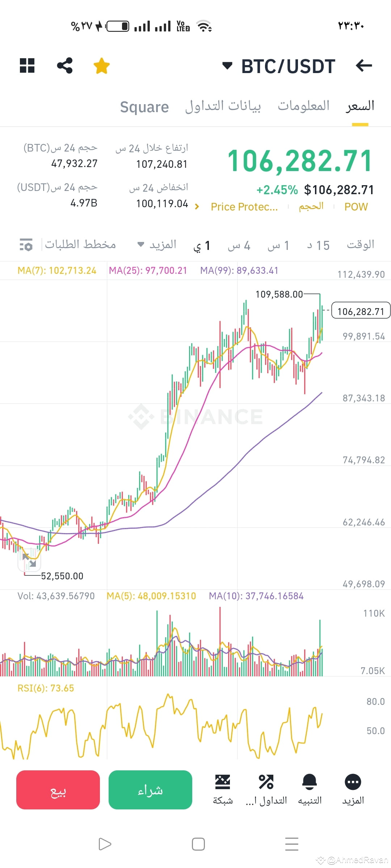Toggle الحجم volume display
This screenshot has width=391, height=868.
tap(311, 207)
